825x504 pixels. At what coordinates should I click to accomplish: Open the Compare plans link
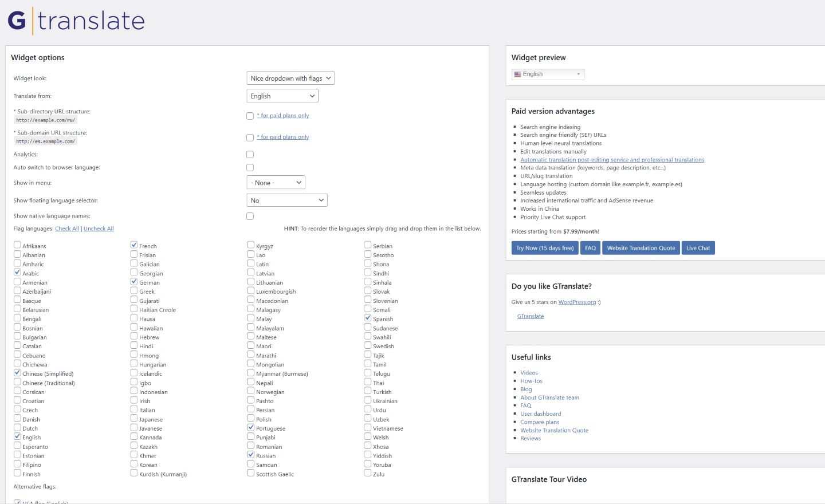(x=540, y=422)
